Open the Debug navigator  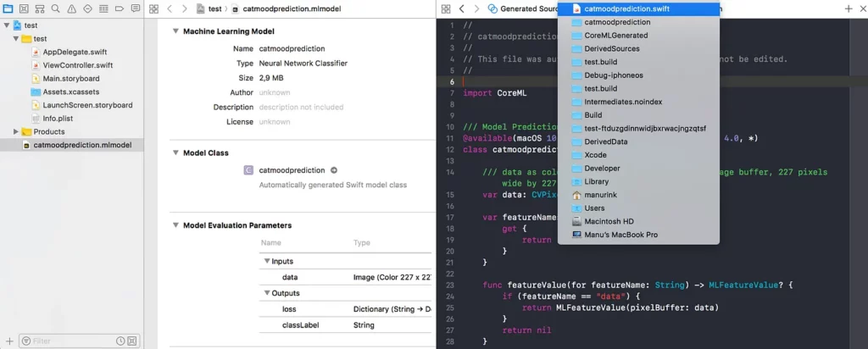103,8
